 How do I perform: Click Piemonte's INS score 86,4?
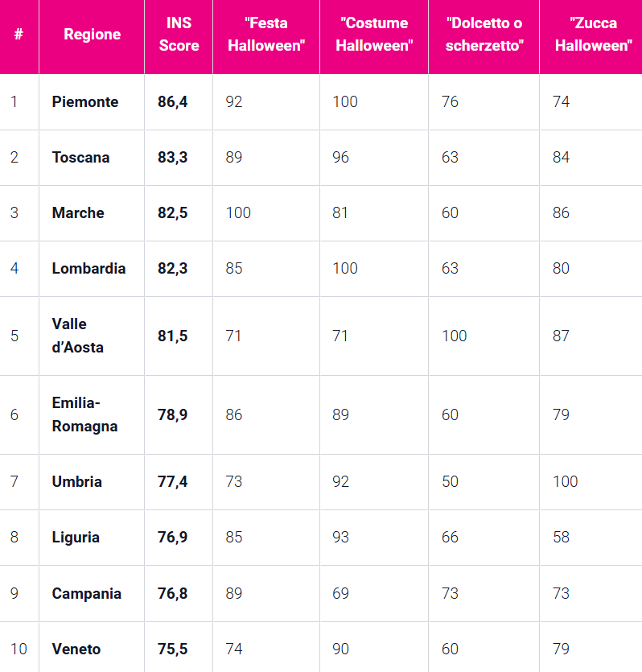tap(173, 102)
